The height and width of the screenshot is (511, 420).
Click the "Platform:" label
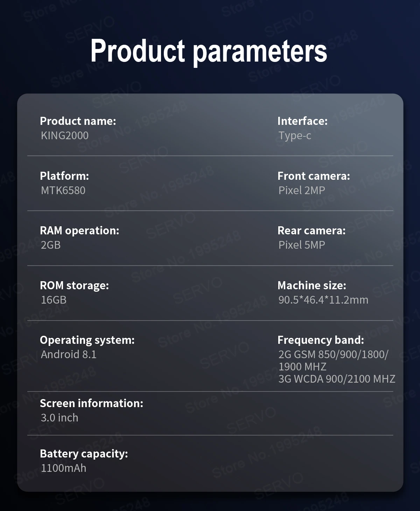(x=64, y=176)
